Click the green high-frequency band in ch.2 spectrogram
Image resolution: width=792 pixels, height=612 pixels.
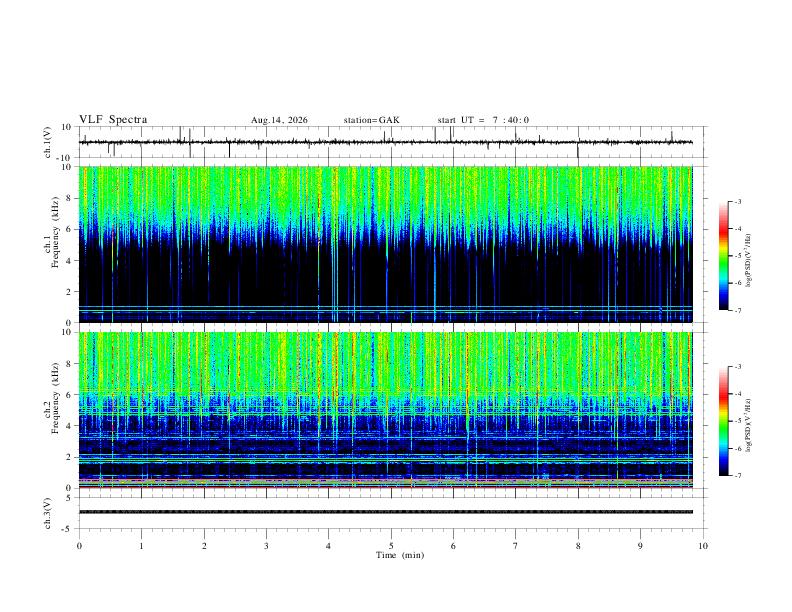(x=385, y=363)
